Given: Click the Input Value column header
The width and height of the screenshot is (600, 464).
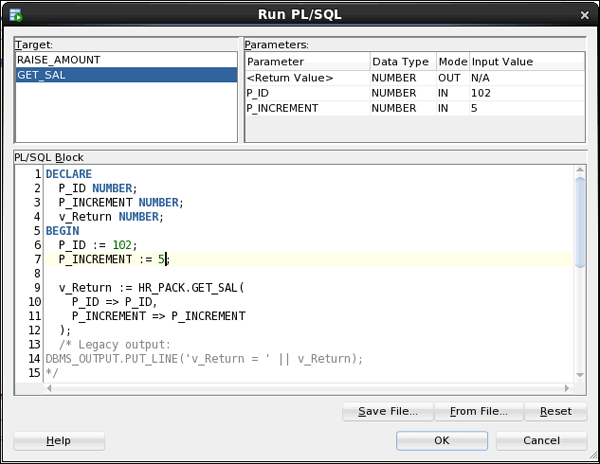Looking at the screenshot, I should [x=527, y=62].
